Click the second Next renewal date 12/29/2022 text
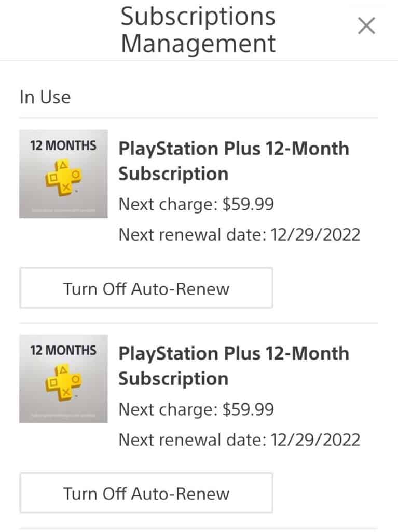The height and width of the screenshot is (532, 398). [239, 440]
